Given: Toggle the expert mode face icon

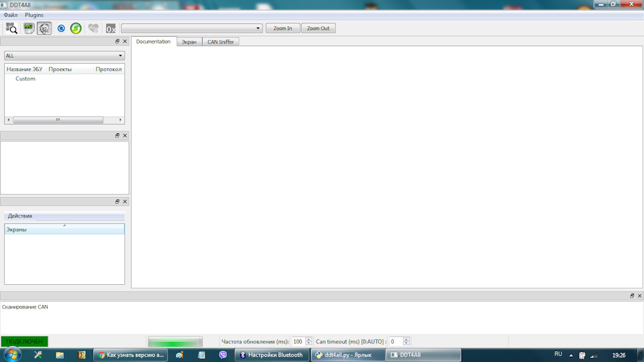Looking at the screenshot, I should [44, 28].
